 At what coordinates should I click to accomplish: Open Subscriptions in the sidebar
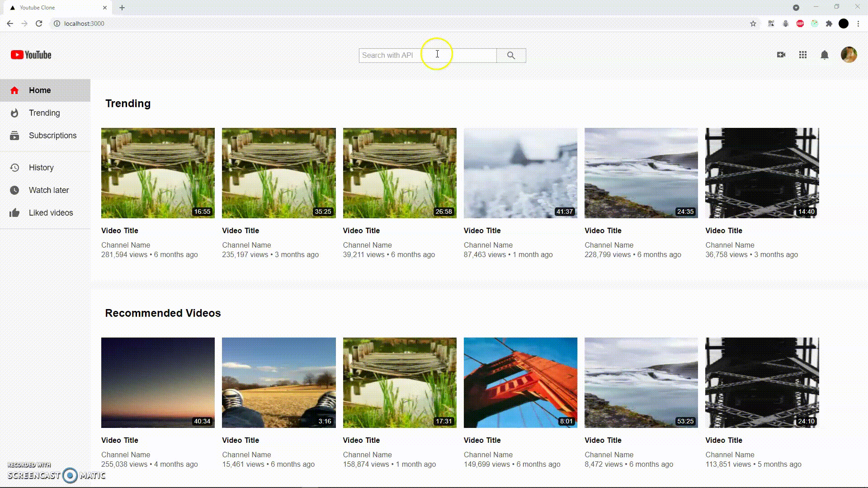pos(45,136)
